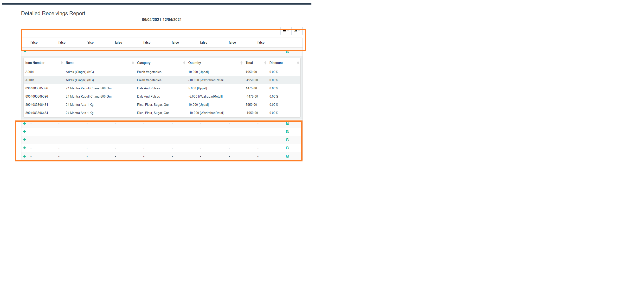Click the edit icon on the third empty row
The height and width of the screenshot is (292, 644).
click(288, 140)
